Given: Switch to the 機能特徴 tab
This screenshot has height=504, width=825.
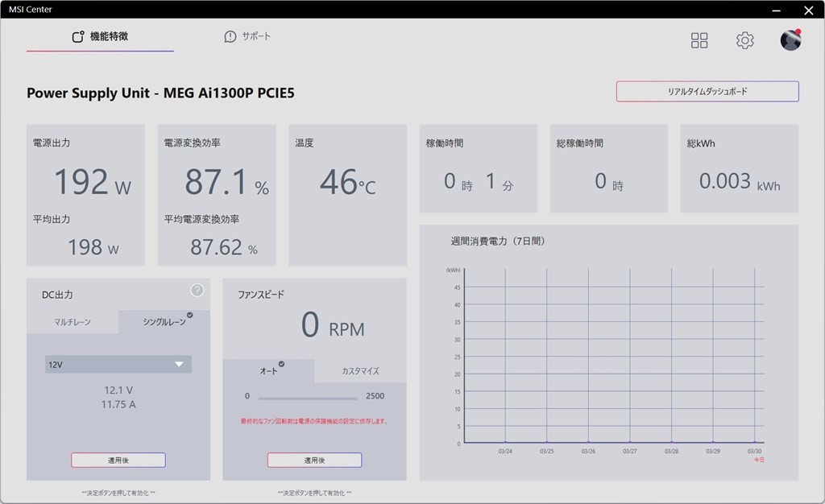Looking at the screenshot, I should 109,37.
